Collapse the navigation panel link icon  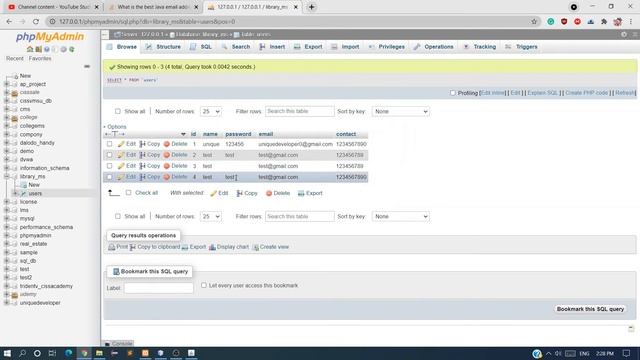pos(87,66)
